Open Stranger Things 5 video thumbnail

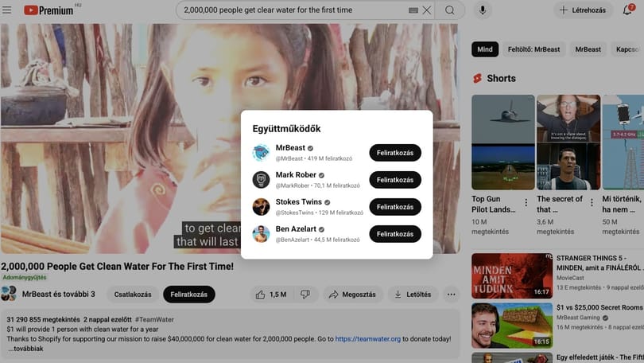(x=512, y=276)
